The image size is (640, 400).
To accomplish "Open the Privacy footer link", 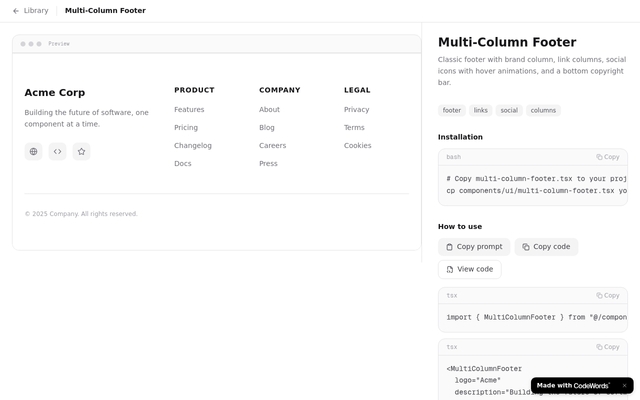I will coord(356,109).
